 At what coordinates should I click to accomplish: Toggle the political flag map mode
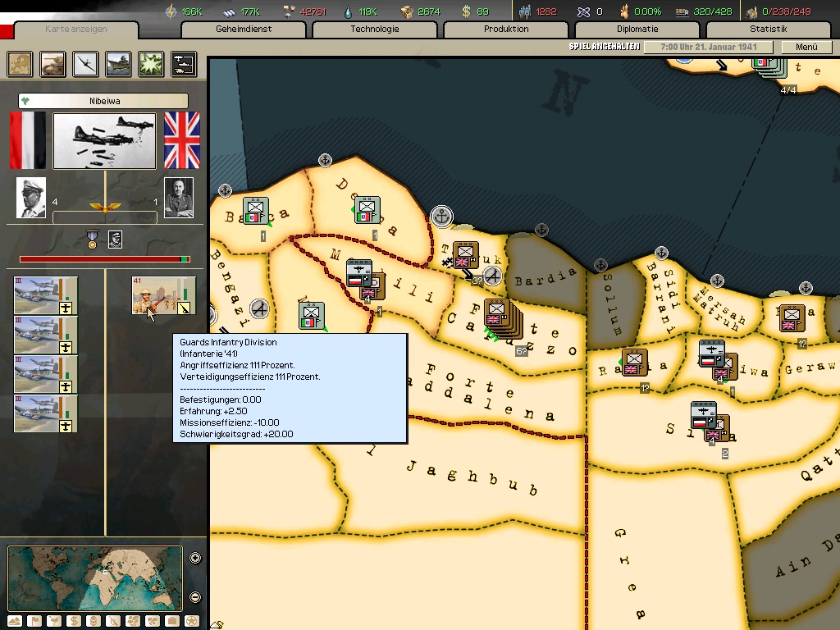[35, 621]
